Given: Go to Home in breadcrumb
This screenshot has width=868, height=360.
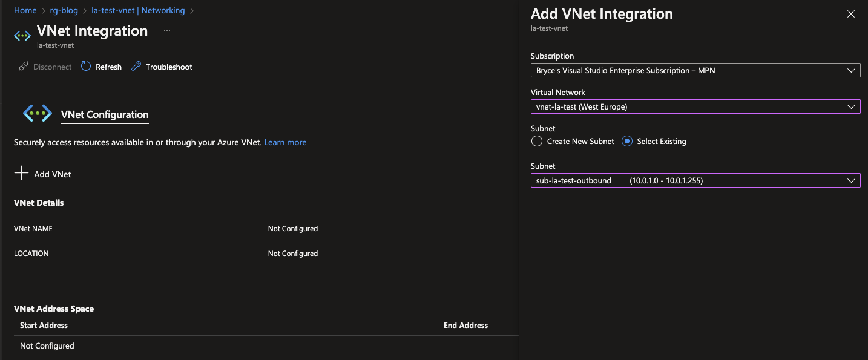Looking at the screenshot, I should coord(25,10).
